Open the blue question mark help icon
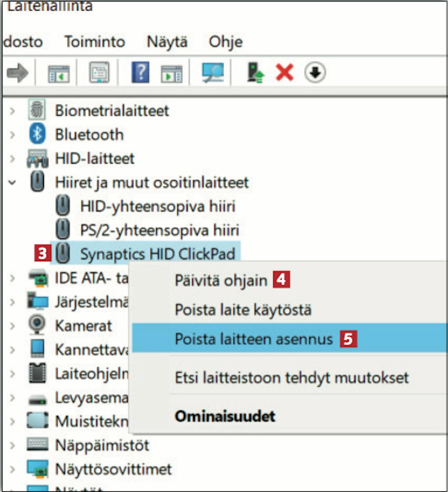This screenshot has width=448, height=492. point(140,72)
